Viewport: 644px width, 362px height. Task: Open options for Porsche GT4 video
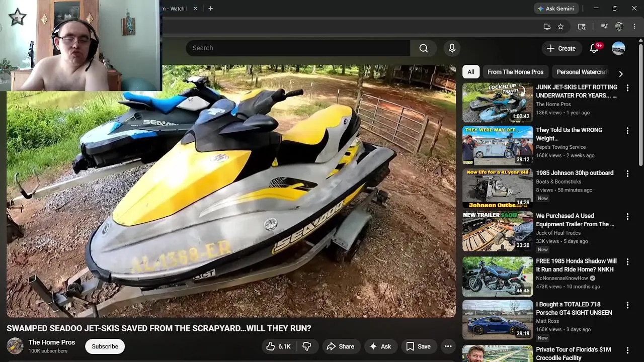(x=627, y=305)
